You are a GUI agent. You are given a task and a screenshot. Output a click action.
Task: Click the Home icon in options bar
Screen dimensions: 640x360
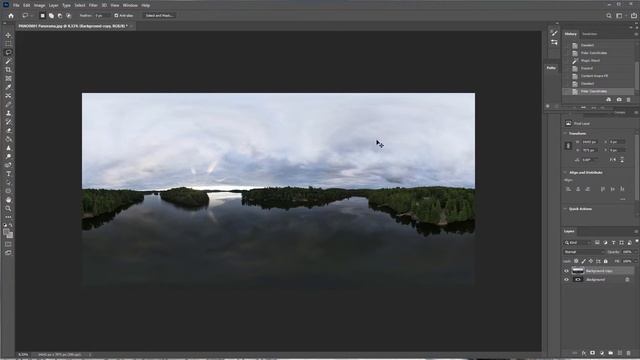click(11, 16)
